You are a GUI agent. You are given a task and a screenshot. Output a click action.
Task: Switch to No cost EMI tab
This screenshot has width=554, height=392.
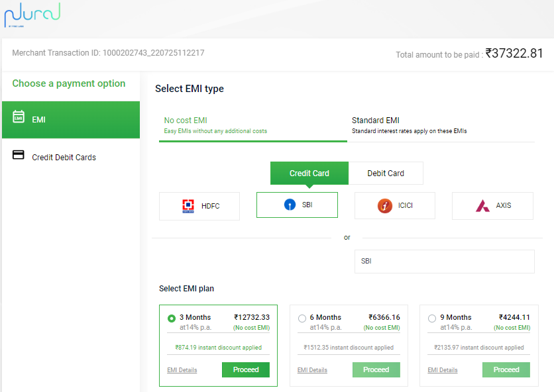(x=253, y=126)
